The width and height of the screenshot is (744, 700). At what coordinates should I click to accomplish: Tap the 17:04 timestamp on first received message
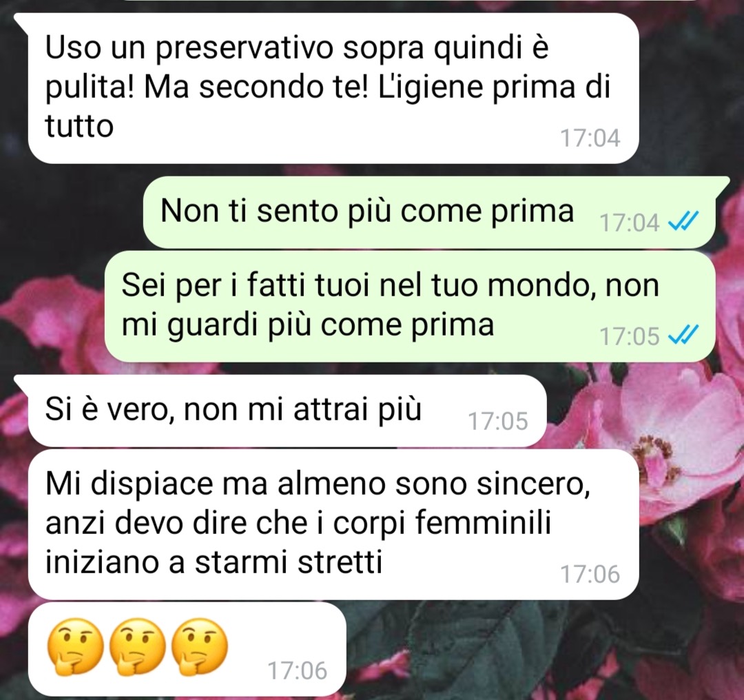click(x=590, y=138)
